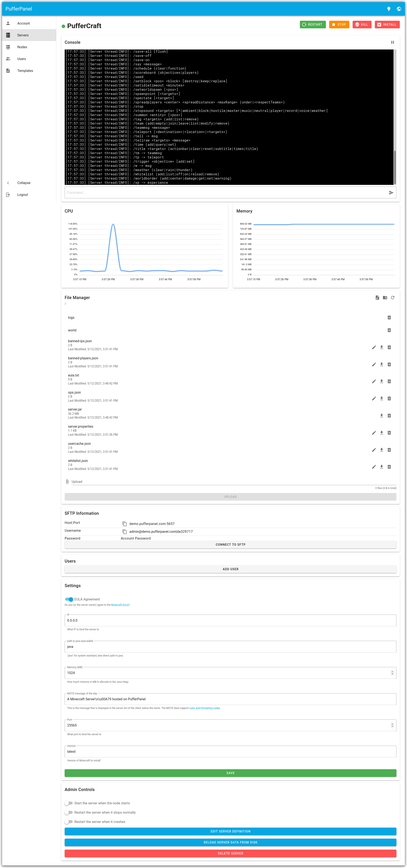Pause the console output
The image size is (407, 868).
coord(392,43)
